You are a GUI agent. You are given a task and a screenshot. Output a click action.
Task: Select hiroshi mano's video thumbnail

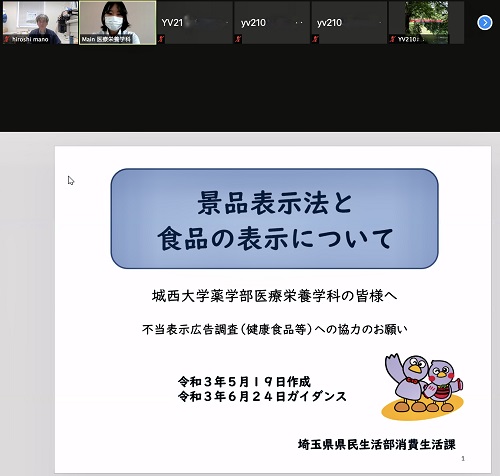point(40,23)
